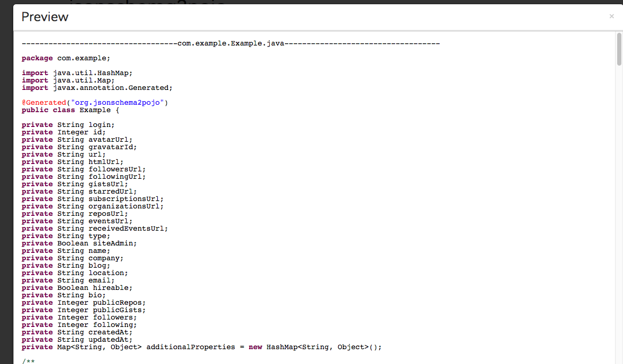The width and height of the screenshot is (623, 364).
Task: Click the 'private String name;' line
Action: [66, 251]
